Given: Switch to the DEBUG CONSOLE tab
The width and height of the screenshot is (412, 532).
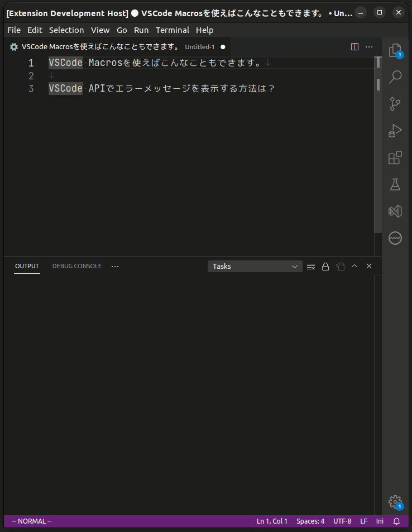Looking at the screenshot, I should (x=77, y=267).
